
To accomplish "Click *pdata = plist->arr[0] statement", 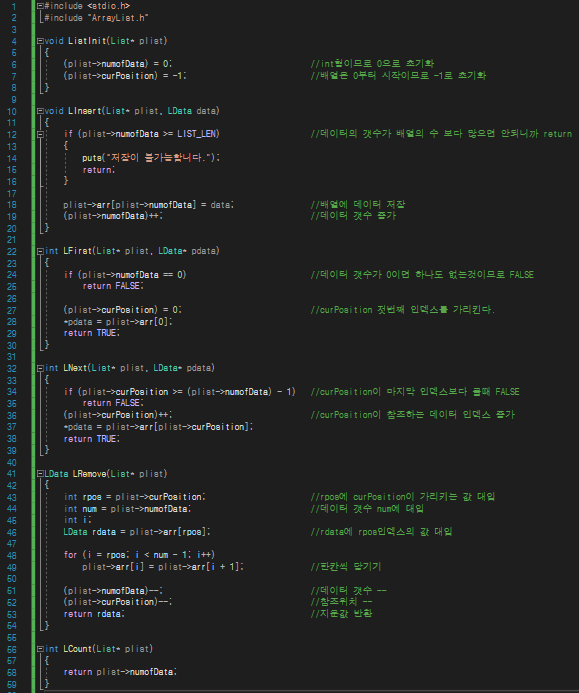I will pos(118,322).
